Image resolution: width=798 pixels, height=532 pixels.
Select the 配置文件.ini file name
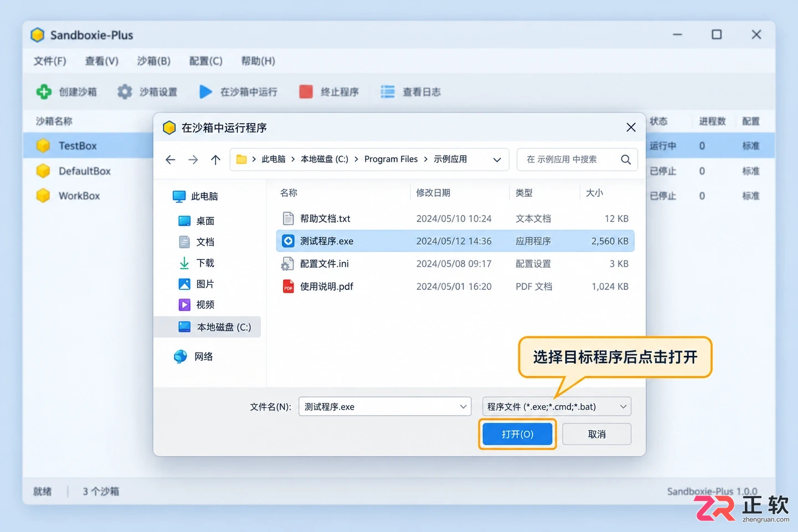point(324,264)
